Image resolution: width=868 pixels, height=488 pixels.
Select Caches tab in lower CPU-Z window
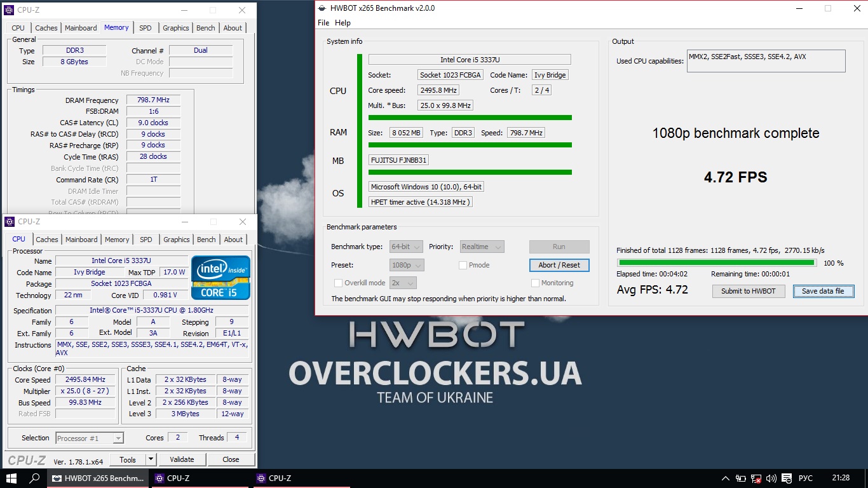(47, 240)
